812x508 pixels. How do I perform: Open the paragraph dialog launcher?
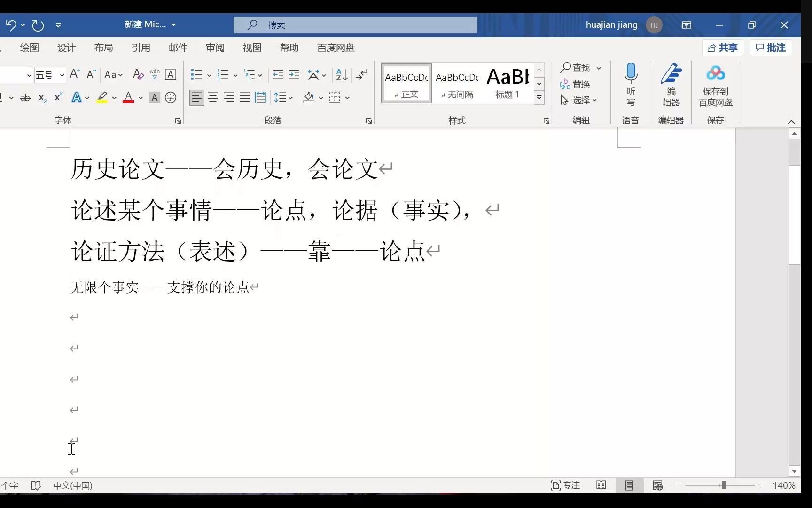pyautogui.click(x=369, y=121)
